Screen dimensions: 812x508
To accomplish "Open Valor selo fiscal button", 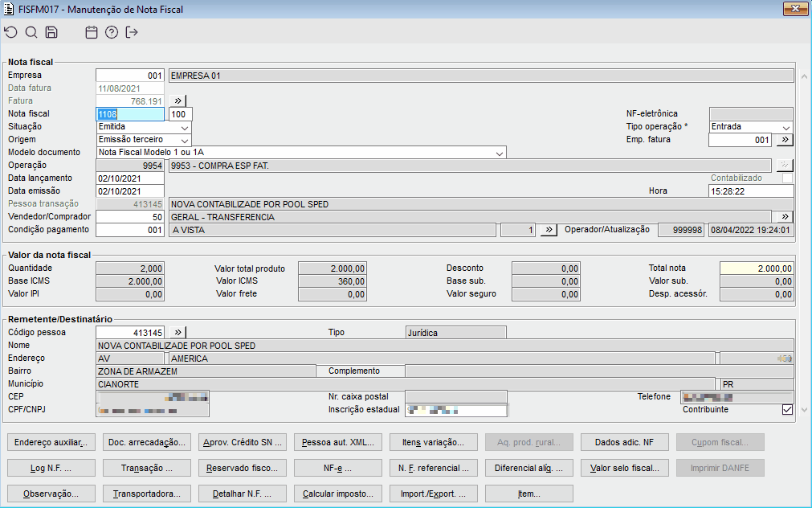I will [x=625, y=468].
